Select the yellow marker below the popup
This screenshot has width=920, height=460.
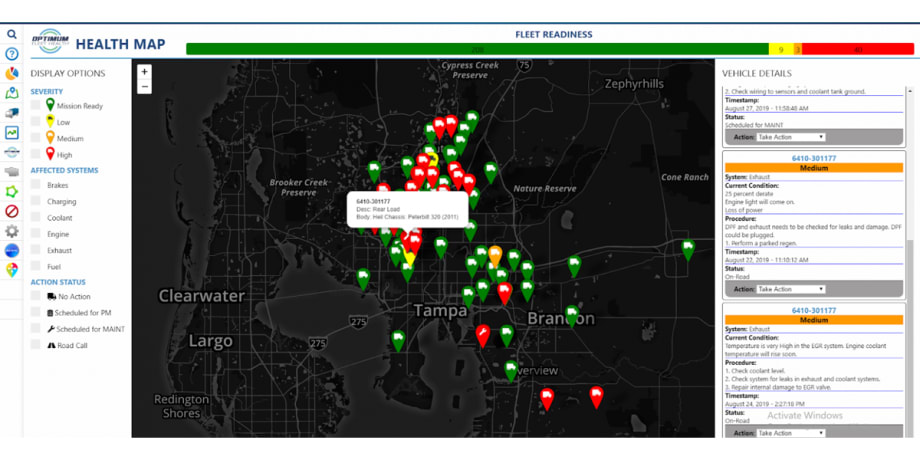pyautogui.click(x=410, y=259)
